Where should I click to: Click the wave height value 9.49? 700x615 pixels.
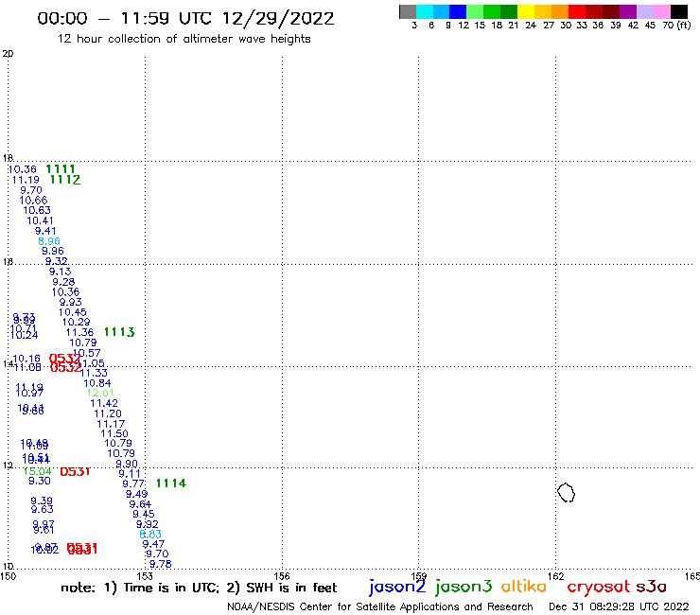pyautogui.click(x=136, y=494)
